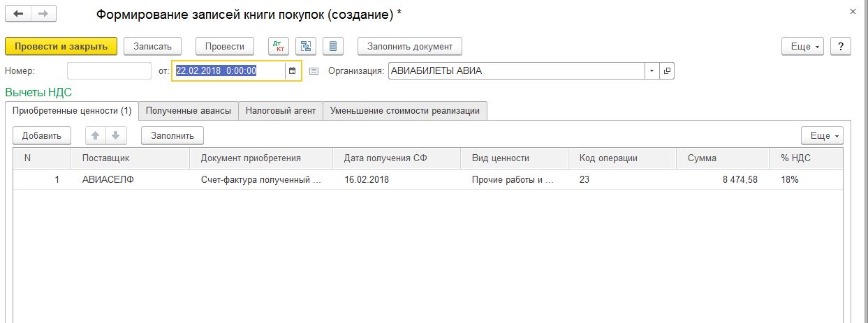Screen dimensions: 868x323
Task: Open organization record with the open-link icon
Action: pyautogui.click(x=667, y=70)
